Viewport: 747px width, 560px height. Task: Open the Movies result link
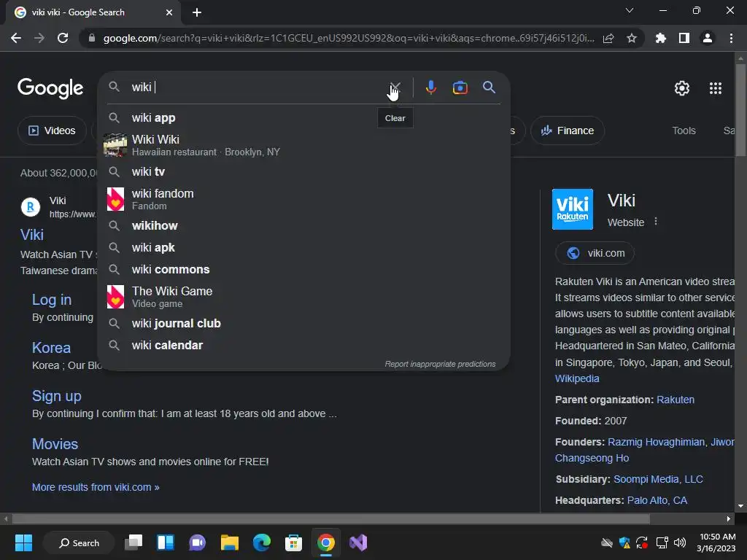pyautogui.click(x=55, y=444)
